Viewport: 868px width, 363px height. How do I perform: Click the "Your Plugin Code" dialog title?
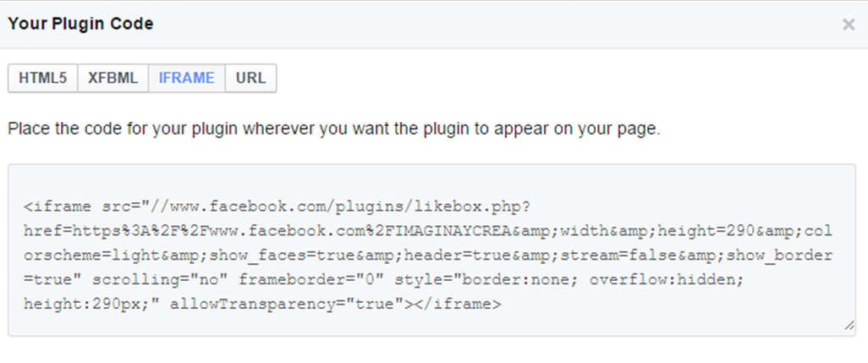click(80, 24)
